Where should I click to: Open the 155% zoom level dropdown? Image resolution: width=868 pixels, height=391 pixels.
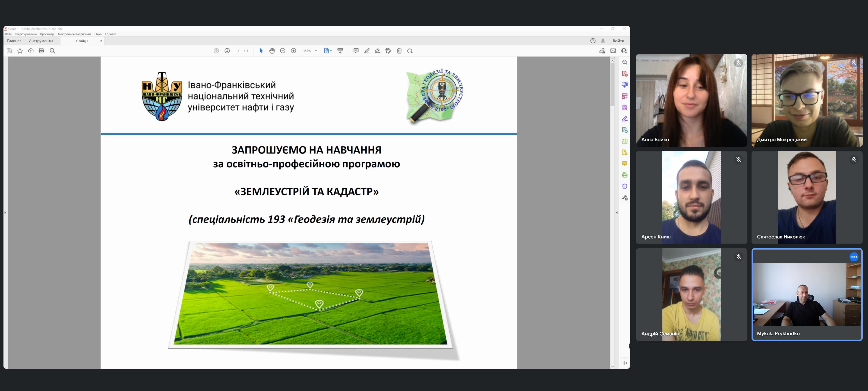coord(316,51)
